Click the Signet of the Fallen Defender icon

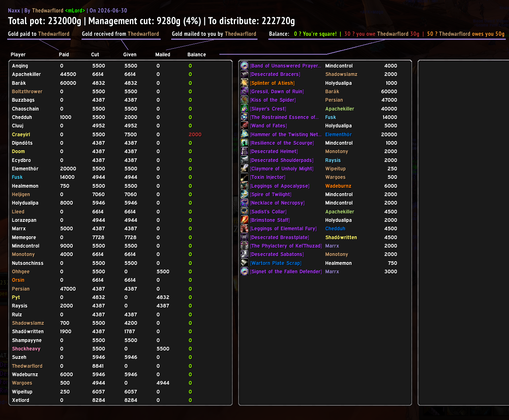244,271
